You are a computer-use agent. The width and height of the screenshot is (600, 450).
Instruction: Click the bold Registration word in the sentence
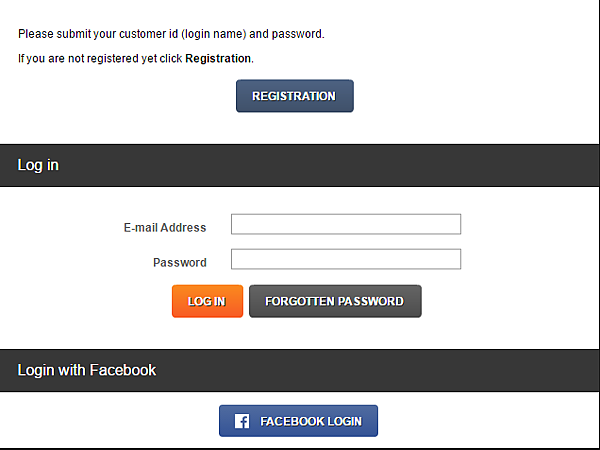(x=218, y=58)
